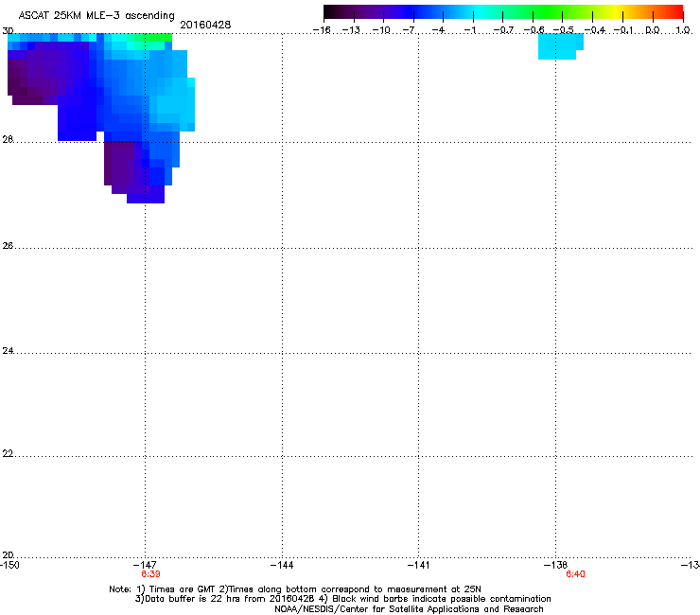The width and height of the screenshot is (700, 615).
Task: Click the red end of the colorbar
Action: point(674,12)
